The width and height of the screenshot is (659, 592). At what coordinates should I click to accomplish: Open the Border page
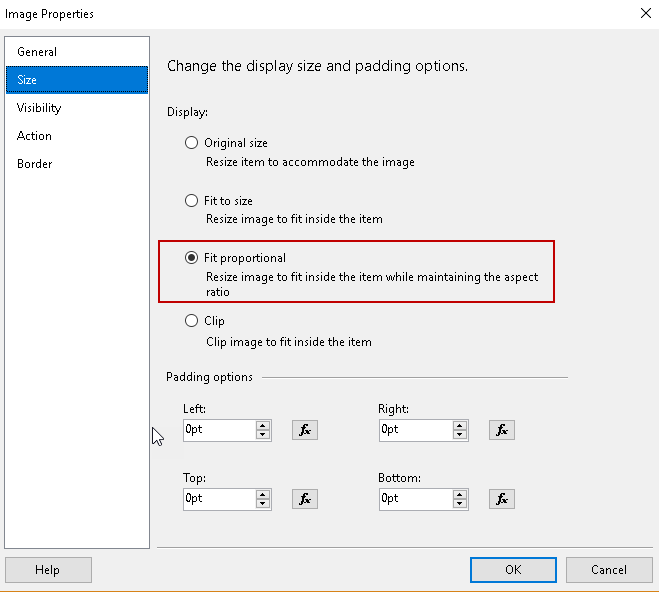click(x=34, y=164)
